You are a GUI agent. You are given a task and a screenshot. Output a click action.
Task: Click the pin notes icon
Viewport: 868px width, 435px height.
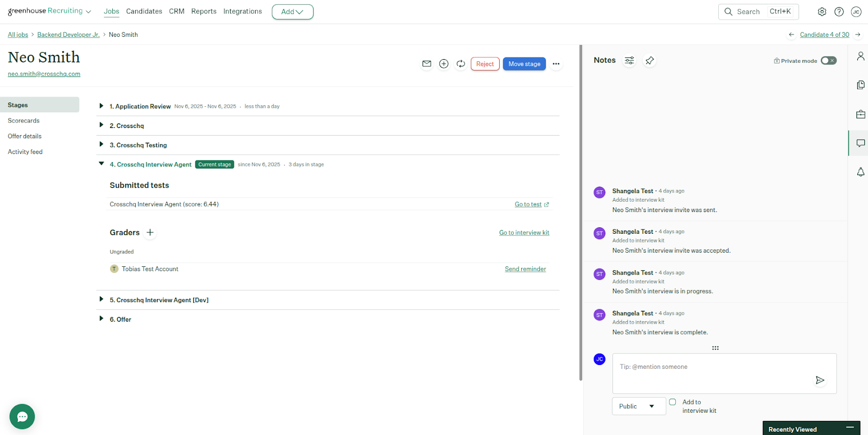[x=649, y=61]
